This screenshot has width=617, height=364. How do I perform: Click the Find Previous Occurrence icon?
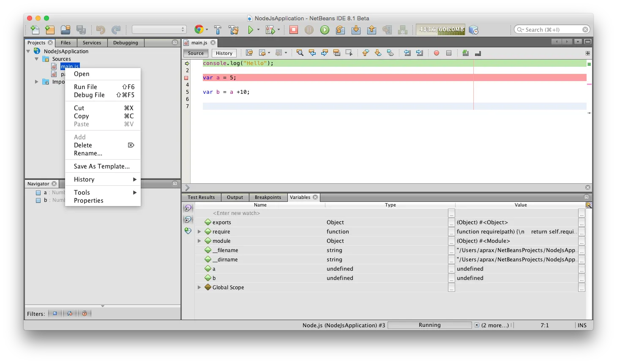(x=312, y=53)
